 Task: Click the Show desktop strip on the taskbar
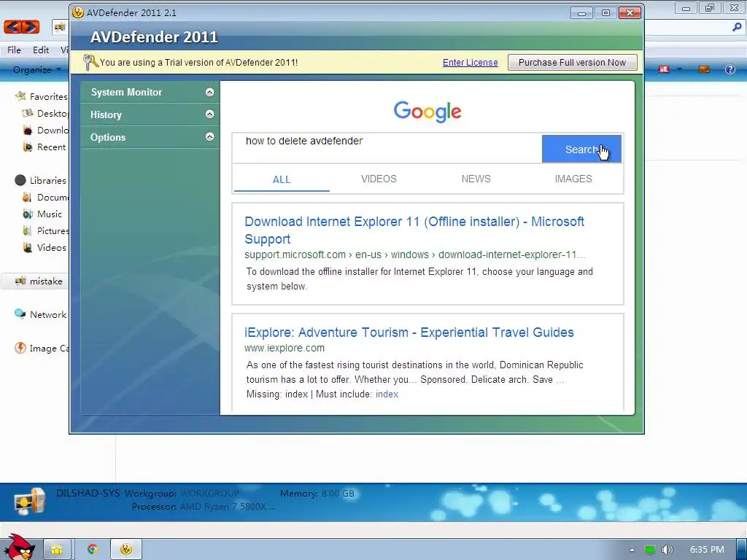click(742, 550)
